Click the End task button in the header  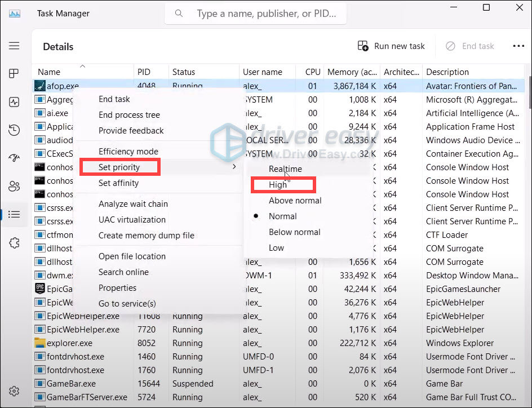pyautogui.click(x=470, y=46)
